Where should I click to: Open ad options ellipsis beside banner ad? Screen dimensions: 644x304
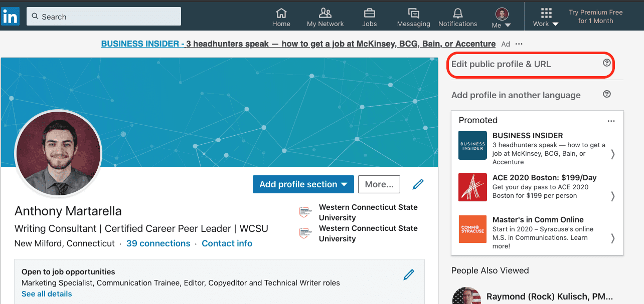click(x=519, y=44)
